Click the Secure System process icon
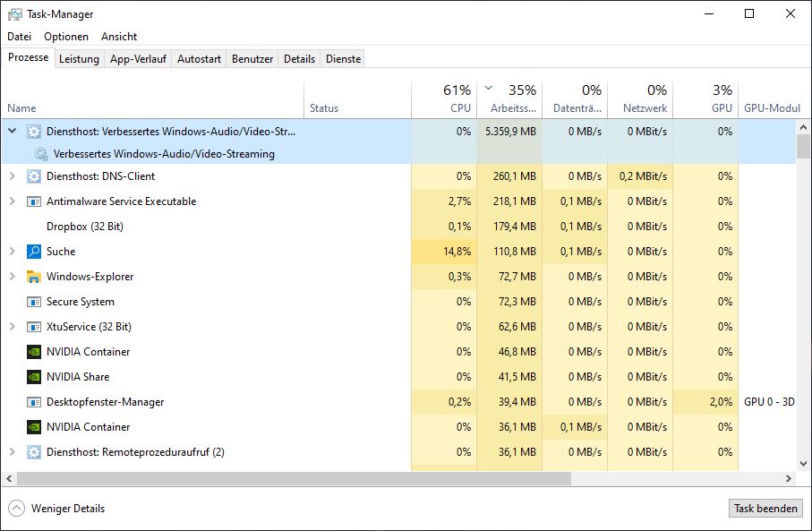Image resolution: width=812 pixels, height=531 pixels. [34, 302]
